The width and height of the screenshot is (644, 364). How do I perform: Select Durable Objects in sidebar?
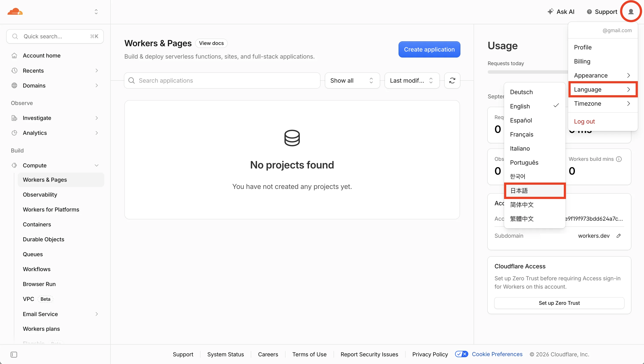44,239
